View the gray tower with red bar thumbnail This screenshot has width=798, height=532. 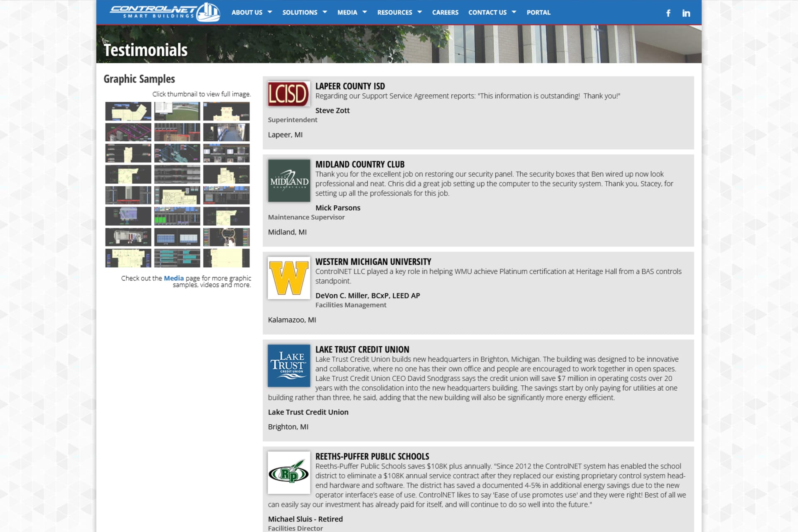point(128,195)
